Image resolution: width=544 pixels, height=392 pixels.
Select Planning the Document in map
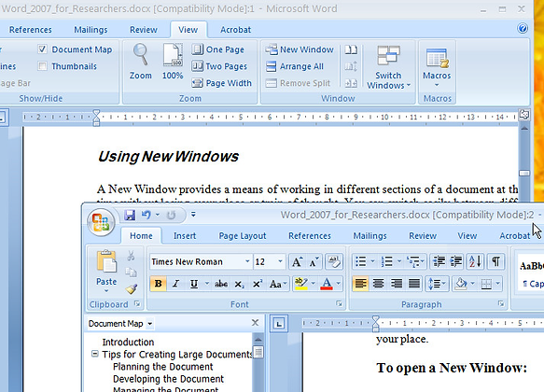tap(163, 366)
